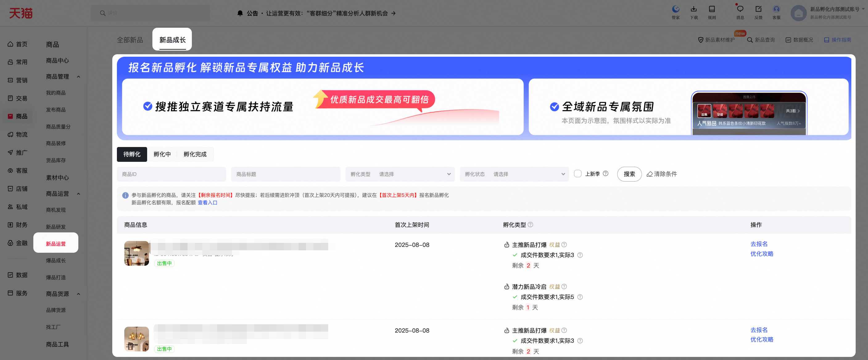Click the 天猫 logo
868x360 pixels.
pyautogui.click(x=21, y=14)
